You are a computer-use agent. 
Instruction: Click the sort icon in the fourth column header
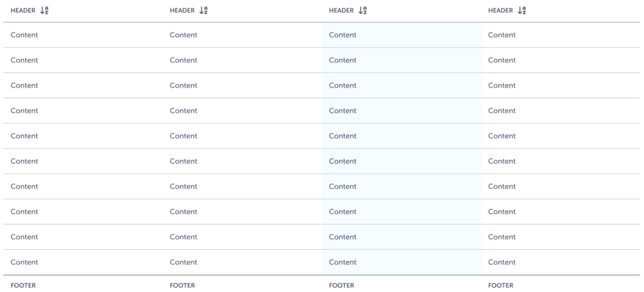tap(521, 10)
